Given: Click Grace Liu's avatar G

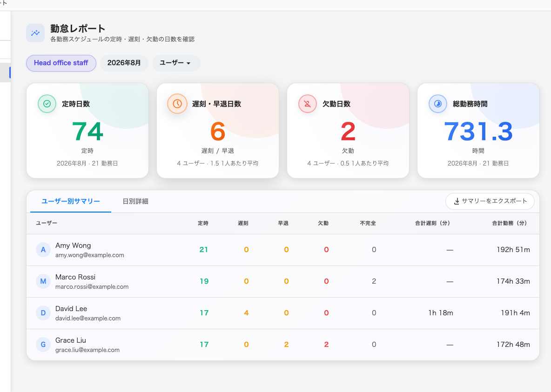Looking at the screenshot, I should tap(43, 345).
